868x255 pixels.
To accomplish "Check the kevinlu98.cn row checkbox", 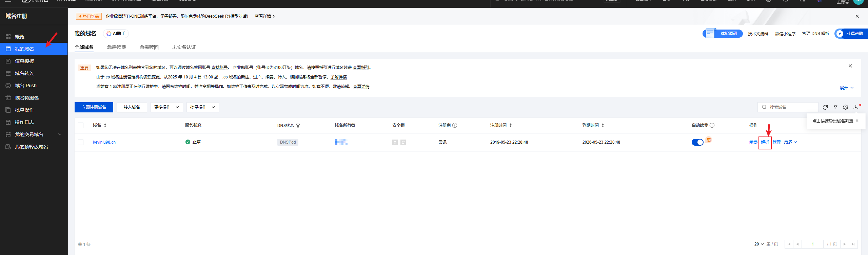I will tap(81, 142).
